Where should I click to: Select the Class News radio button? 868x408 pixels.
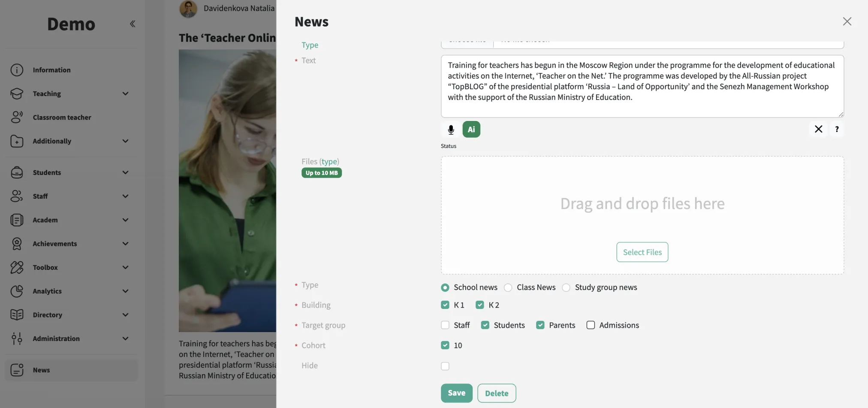(x=508, y=287)
